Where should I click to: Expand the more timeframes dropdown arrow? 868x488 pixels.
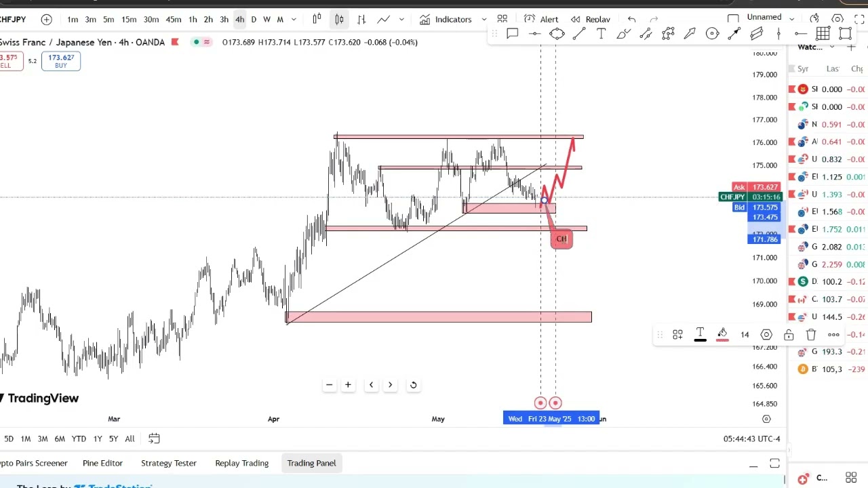coord(294,20)
